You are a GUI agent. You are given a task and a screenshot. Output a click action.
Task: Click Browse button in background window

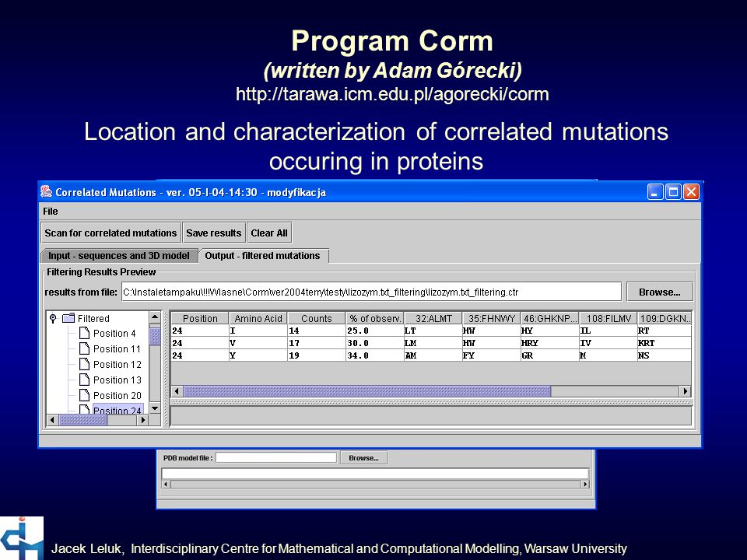tap(363, 457)
